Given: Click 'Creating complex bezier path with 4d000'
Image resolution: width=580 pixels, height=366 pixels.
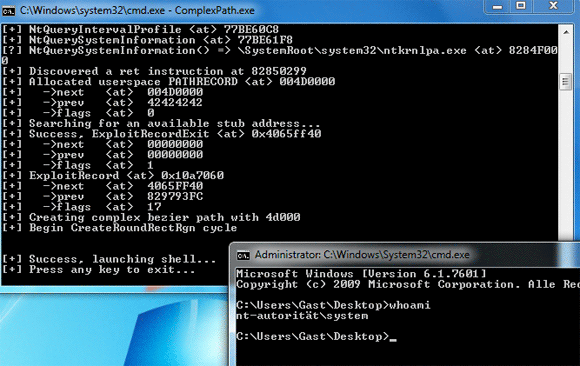Looking at the screenshot, I should coord(151,217).
